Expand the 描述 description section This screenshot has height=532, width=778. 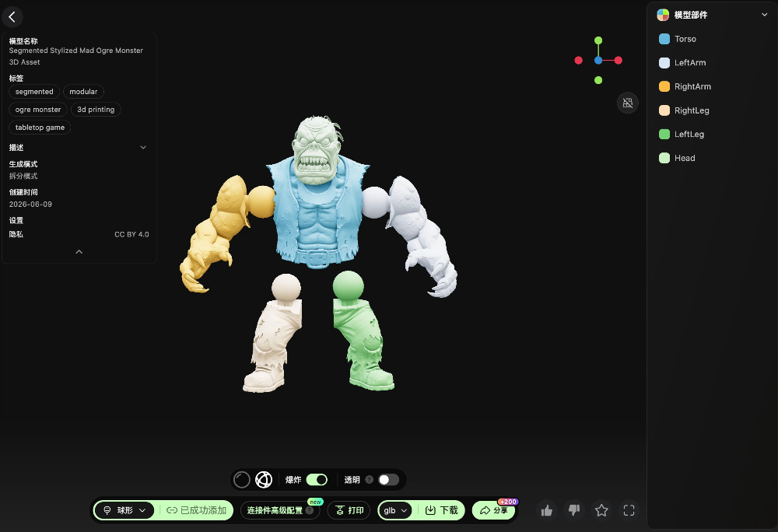(x=143, y=147)
